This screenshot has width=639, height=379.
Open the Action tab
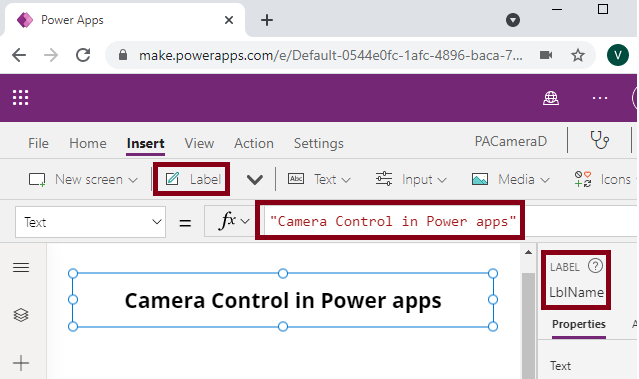pos(253,143)
